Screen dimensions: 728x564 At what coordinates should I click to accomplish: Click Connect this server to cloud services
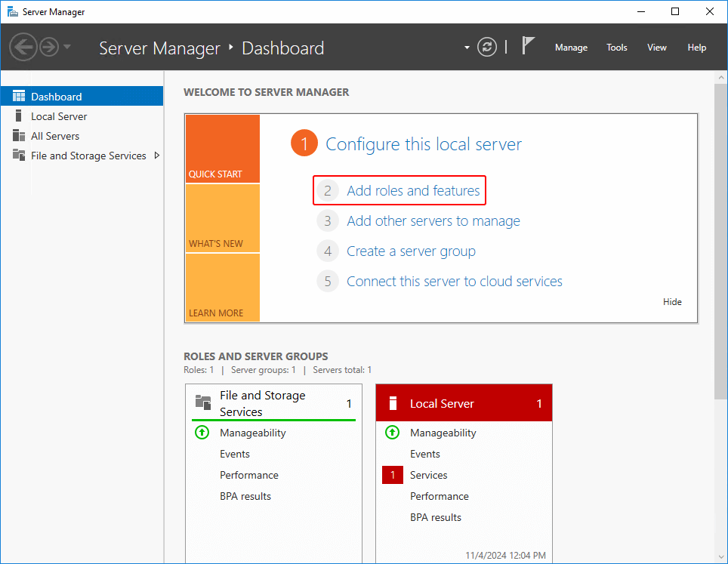pos(453,281)
